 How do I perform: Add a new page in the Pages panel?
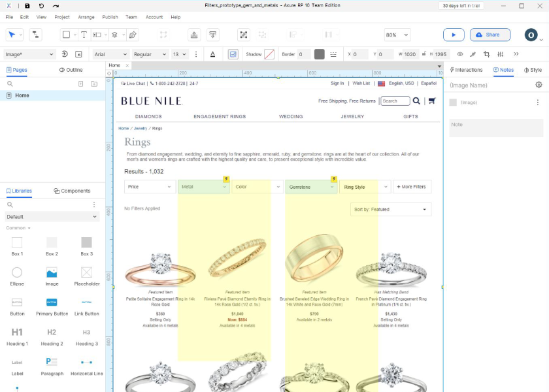pyautogui.click(x=80, y=84)
